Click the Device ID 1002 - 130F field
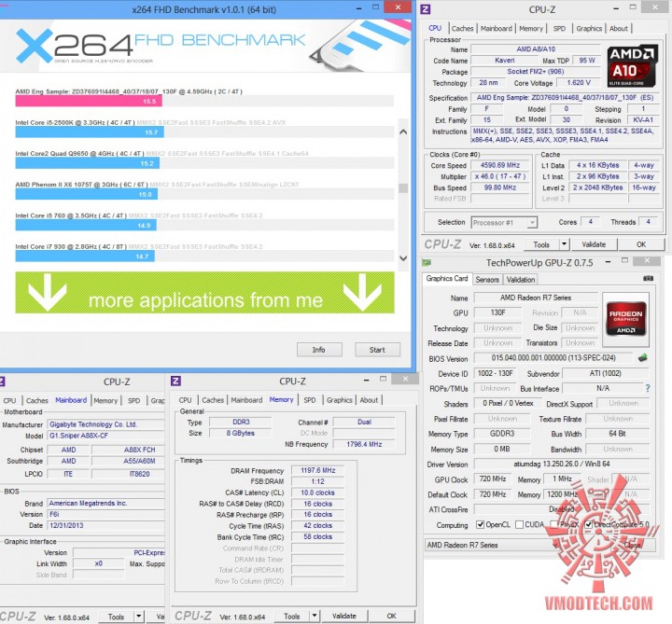The height and width of the screenshot is (624, 672). [x=495, y=373]
